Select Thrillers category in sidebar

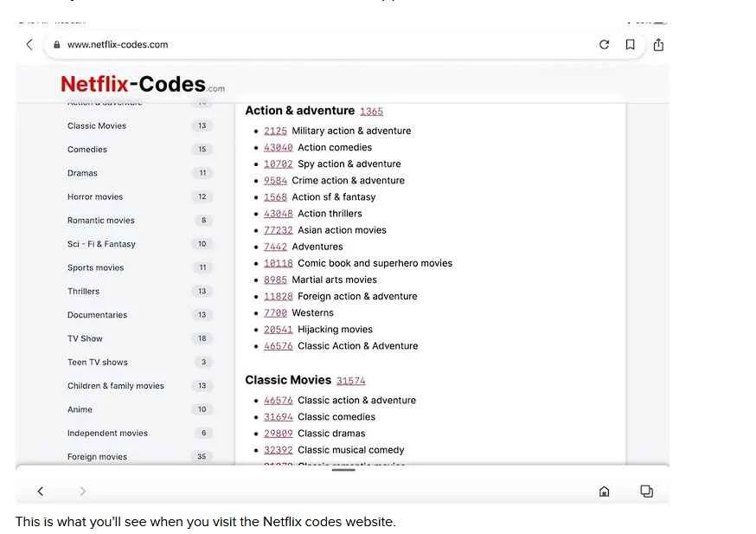coord(83,292)
